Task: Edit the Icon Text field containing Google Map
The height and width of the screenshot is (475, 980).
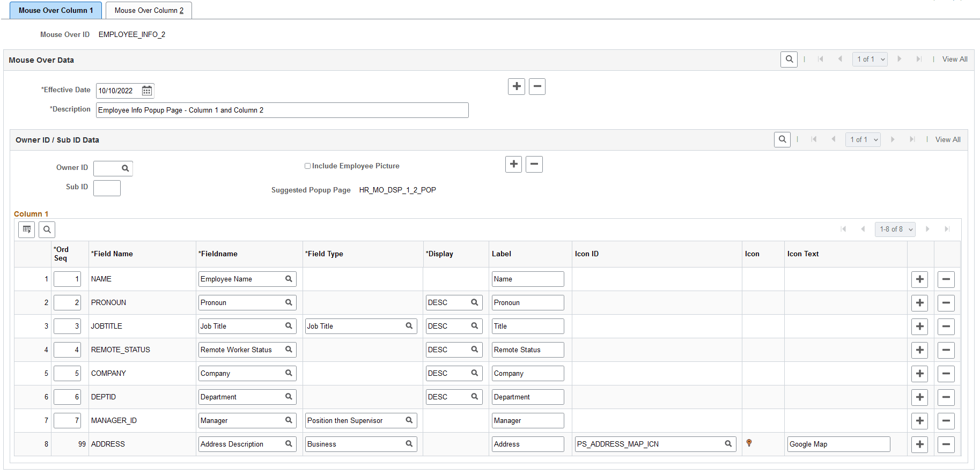Action: (x=838, y=444)
